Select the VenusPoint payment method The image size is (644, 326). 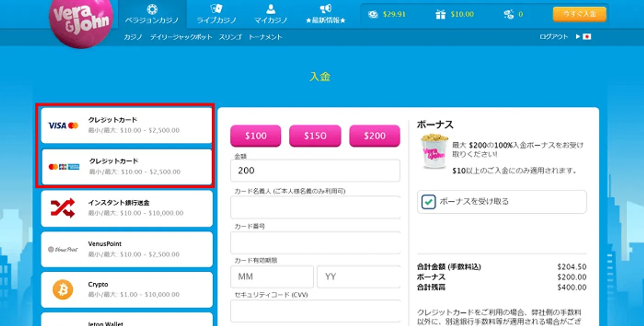127,249
